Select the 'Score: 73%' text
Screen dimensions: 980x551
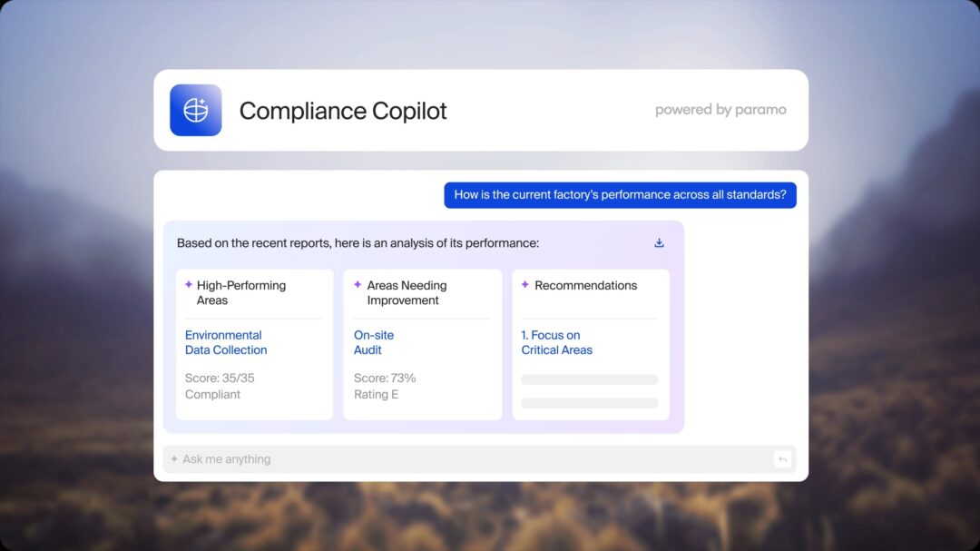(x=385, y=379)
